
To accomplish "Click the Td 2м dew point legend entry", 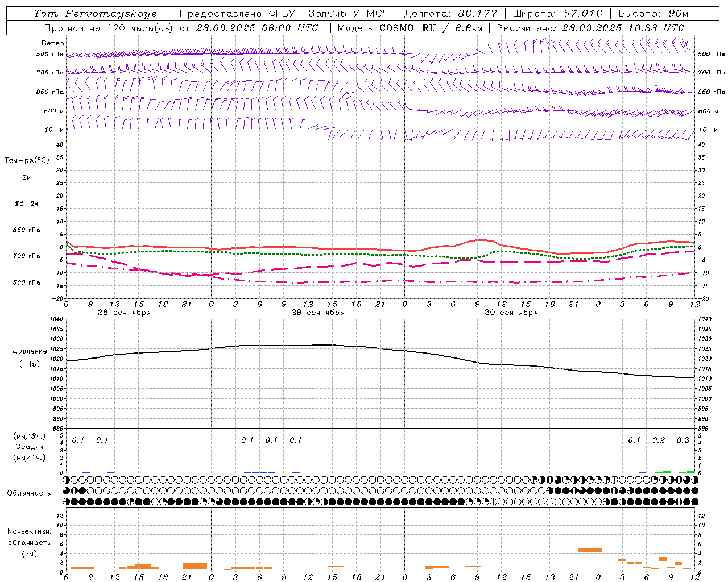I will tap(27, 206).
